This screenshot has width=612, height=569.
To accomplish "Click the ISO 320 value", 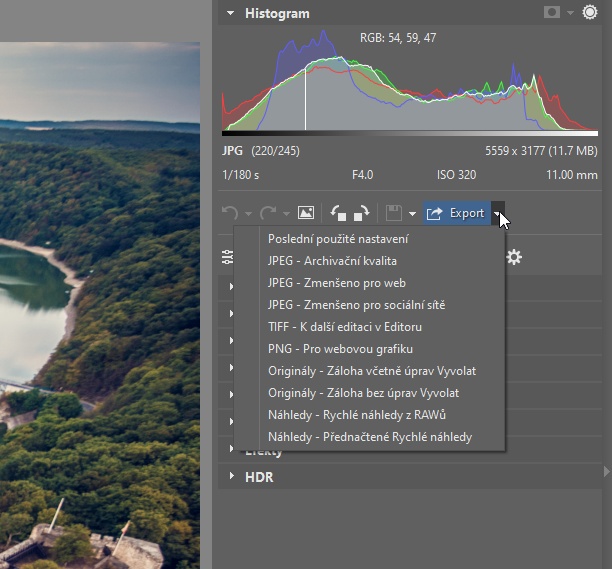I will [456, 175].
